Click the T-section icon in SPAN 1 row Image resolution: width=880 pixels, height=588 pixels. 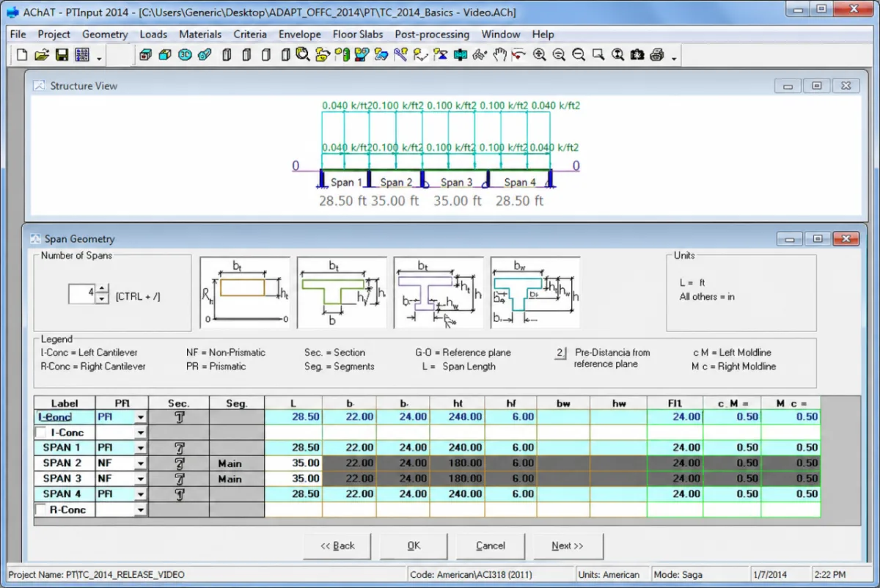tap(178, 447)
